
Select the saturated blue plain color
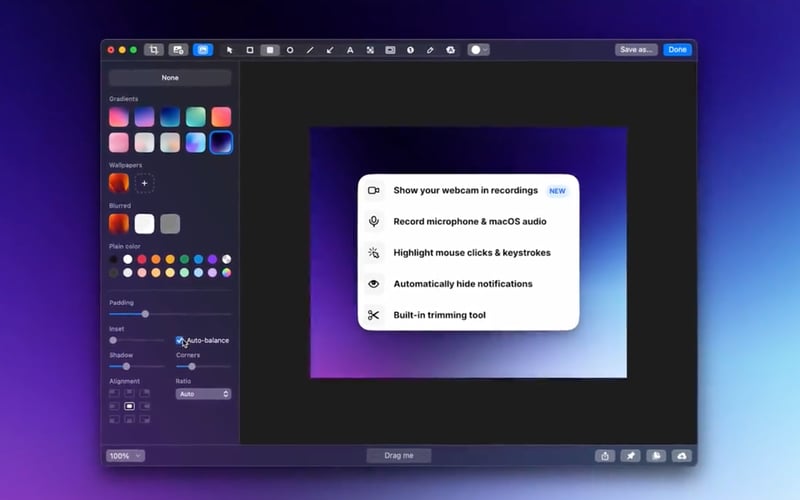pos(198,259)
